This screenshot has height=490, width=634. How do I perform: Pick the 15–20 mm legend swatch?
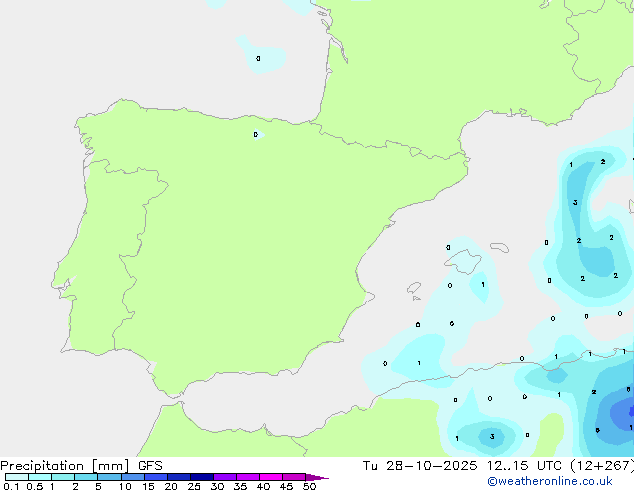tap(156, 477)
